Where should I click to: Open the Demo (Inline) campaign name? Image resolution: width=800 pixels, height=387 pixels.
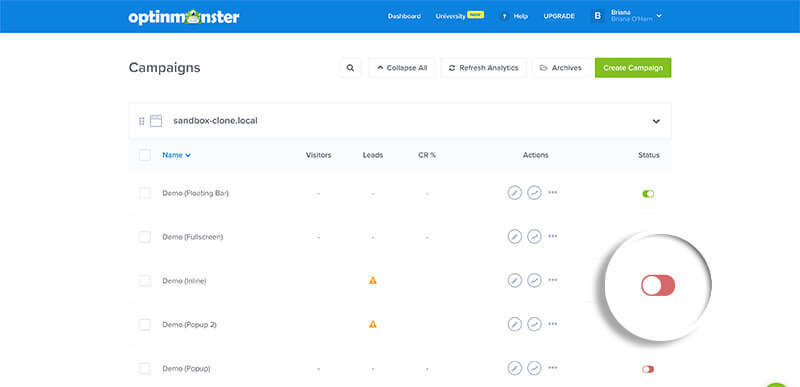tap(184, 281)
